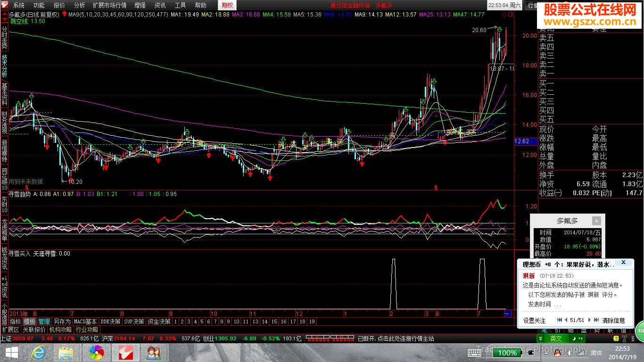The width and height of the screenshot is (644, 362).
Task: Select the SUP决策 template
Action: click(134, 321)
